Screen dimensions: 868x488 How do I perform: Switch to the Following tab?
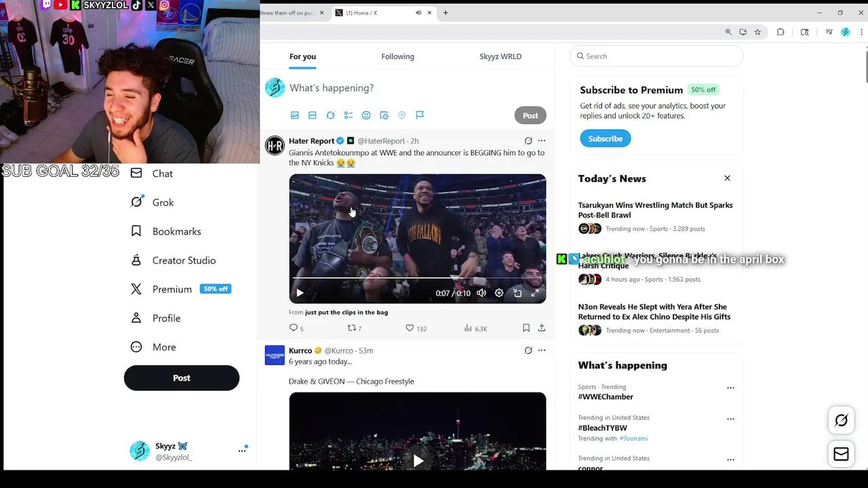[x=397, y=56]
